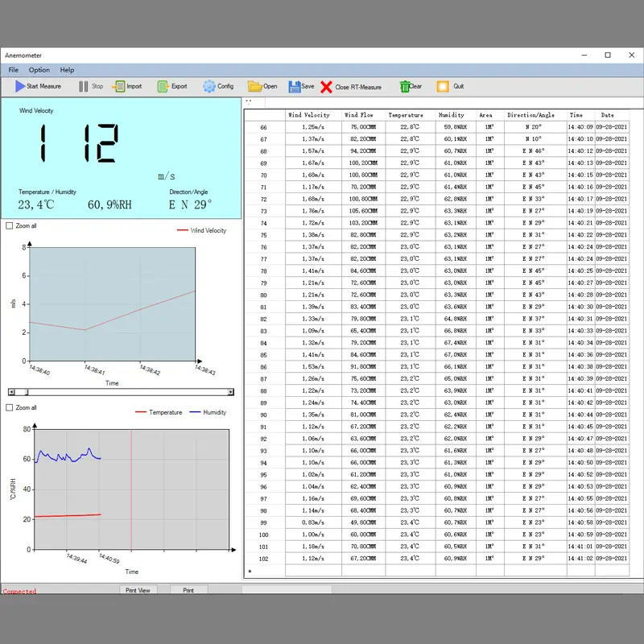Open Config gear settings

209,86
